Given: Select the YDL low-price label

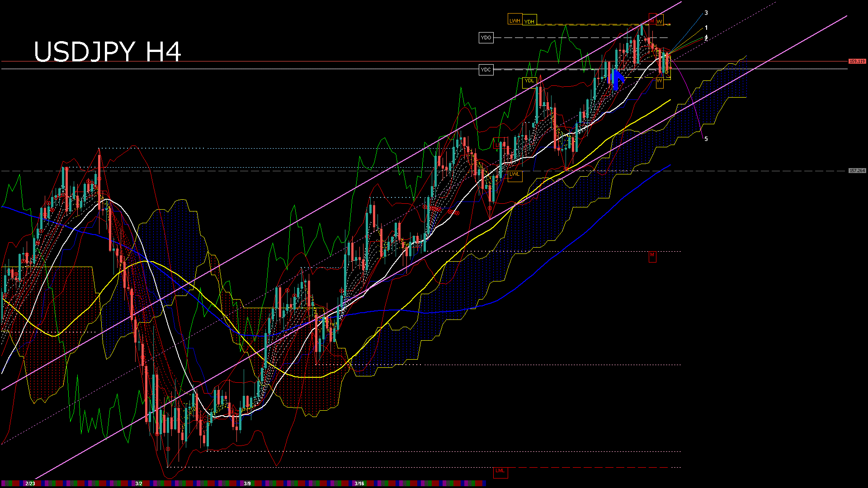Looking at the screenshot, I should click(529, 80).
